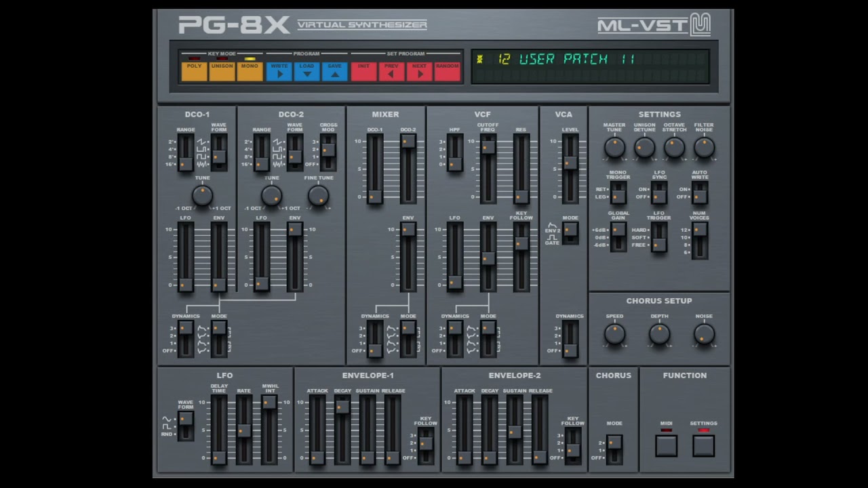Click the DCO-1 WAVEFORM selector slider
The width and height of the screenshot is (868, 488).
[x=218, y=152]
